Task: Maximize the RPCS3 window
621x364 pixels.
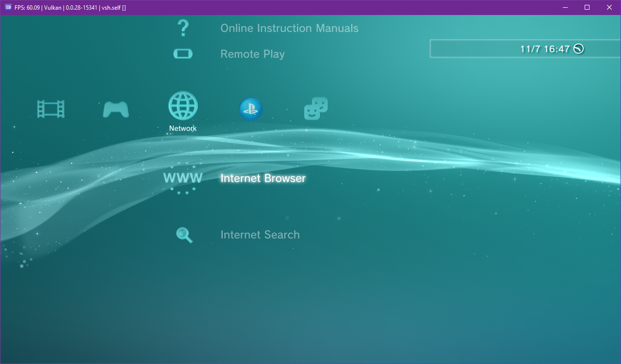Action: (587, 7)
